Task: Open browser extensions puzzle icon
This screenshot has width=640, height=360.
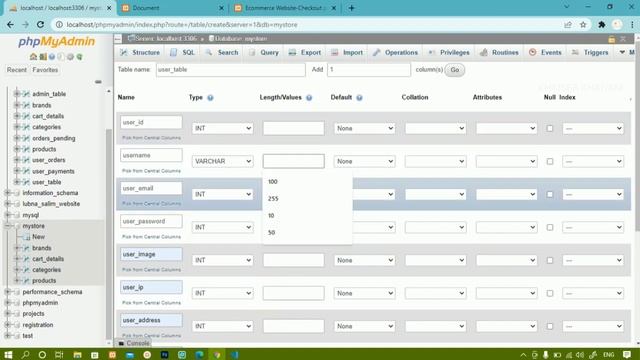Action: coord(602,24)
